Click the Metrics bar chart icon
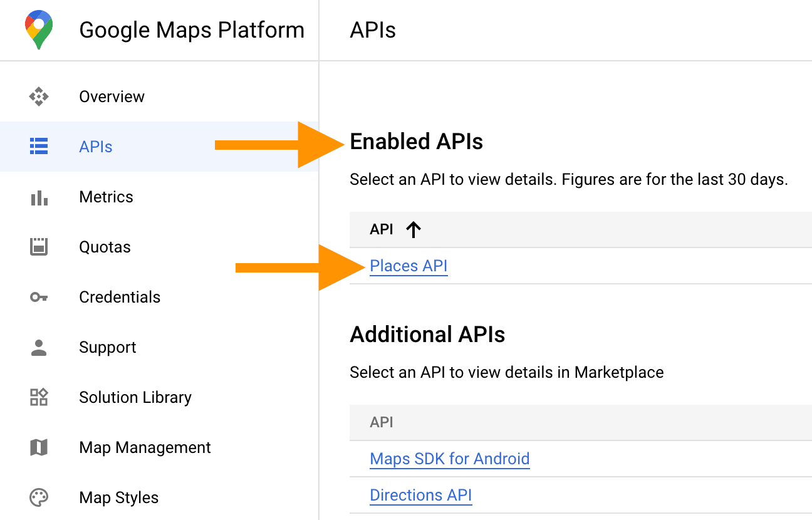The image size is (812, 520). 39,197
